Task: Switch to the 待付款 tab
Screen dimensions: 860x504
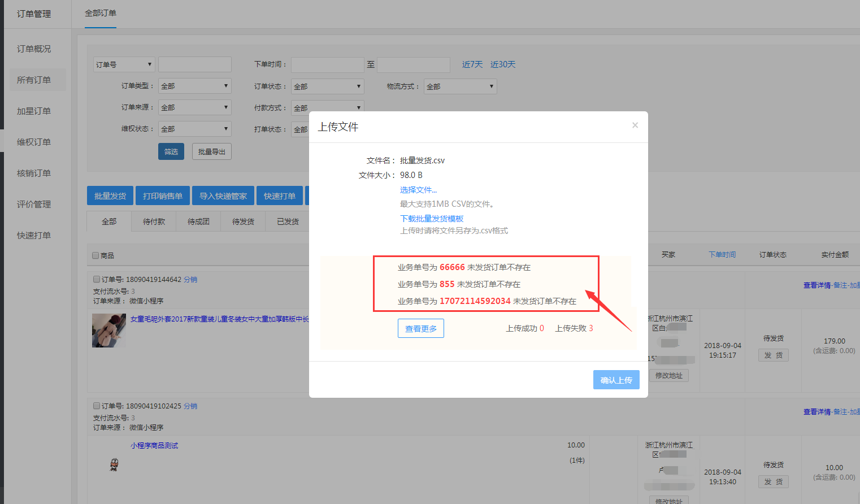Action: click(x=154, y=221)
